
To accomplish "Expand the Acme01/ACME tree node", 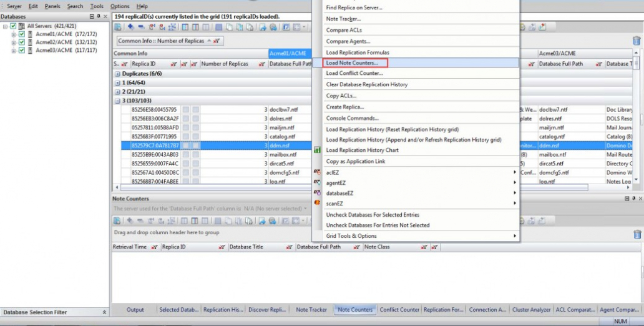I will click(14, 34).
